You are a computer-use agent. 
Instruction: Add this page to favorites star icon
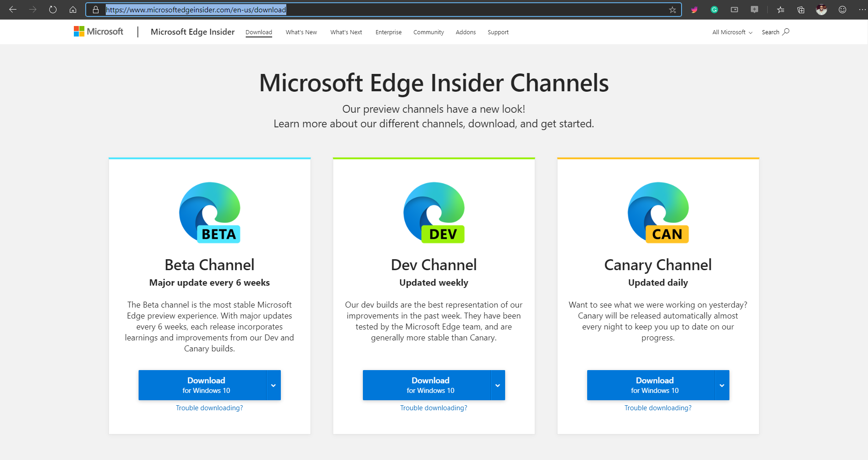(x=672, y=10)
